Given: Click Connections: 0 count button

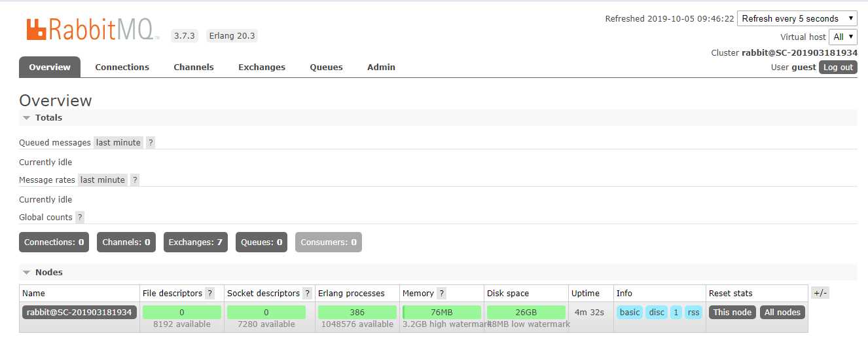Looking at the screenshot, I should click(x=54, y=242).
